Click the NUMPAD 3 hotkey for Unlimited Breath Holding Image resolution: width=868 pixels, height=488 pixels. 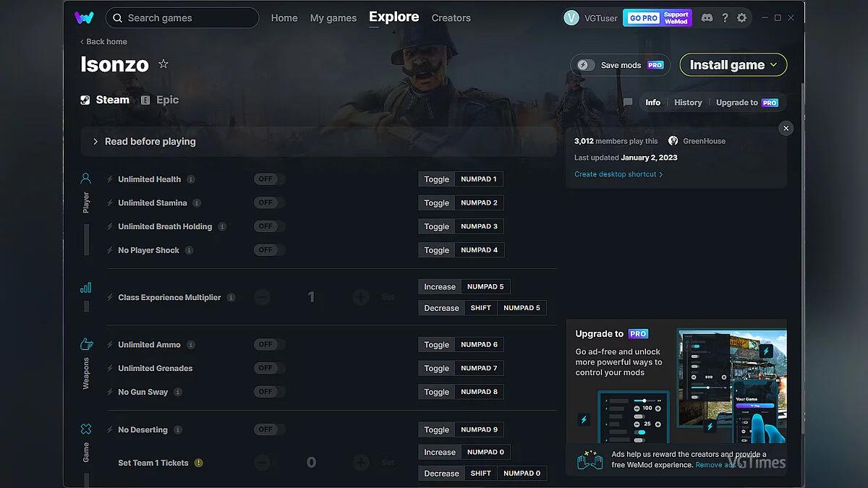coord(479,226)
